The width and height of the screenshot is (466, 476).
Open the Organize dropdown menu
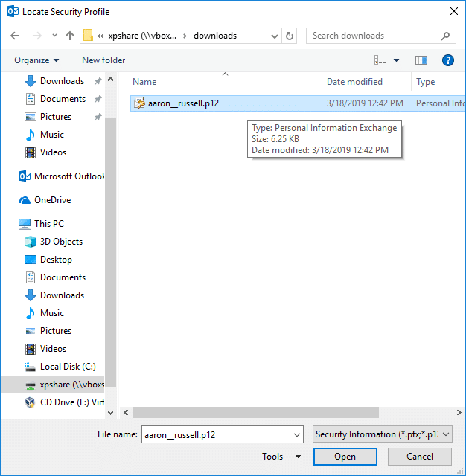[36, 60]
